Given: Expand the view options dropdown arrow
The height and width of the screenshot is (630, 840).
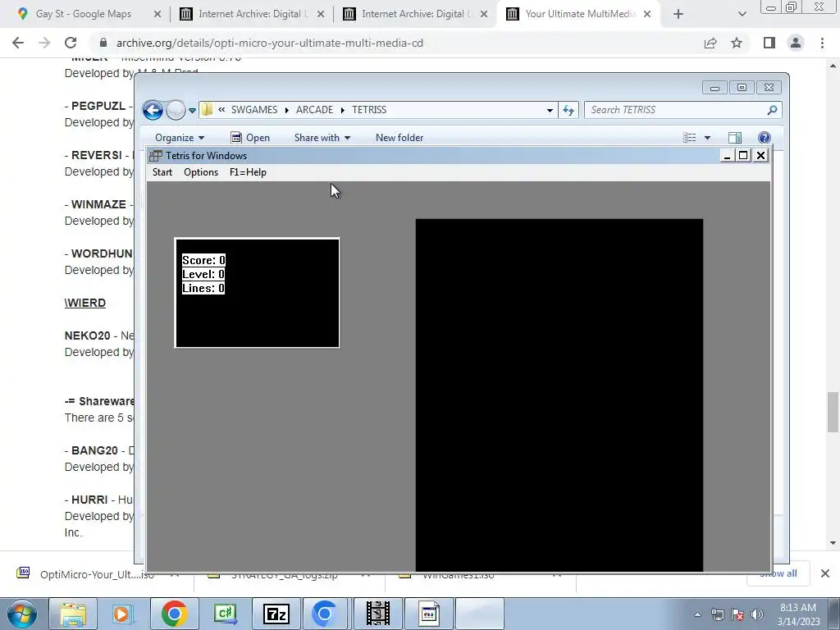Looking at the screenshot, I should point(707,138).
